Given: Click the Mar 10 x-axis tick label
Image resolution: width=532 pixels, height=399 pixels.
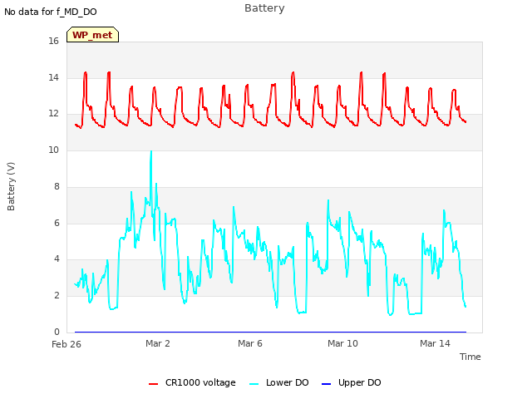Looking at the screenshot, I should [x=342, y=343].
